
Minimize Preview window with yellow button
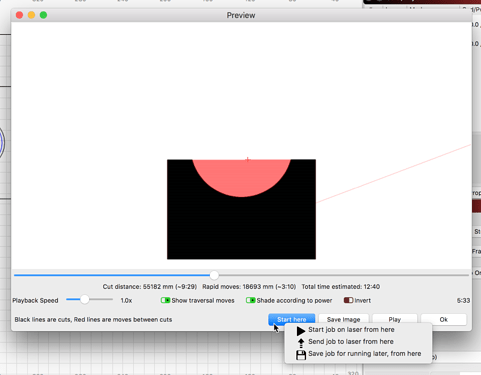click(31, 15)
